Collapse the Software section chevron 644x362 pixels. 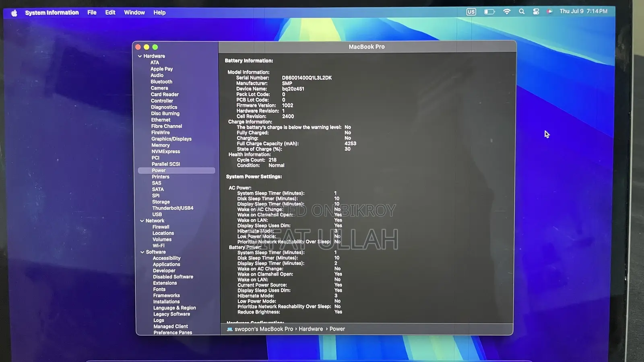[142, 252]
